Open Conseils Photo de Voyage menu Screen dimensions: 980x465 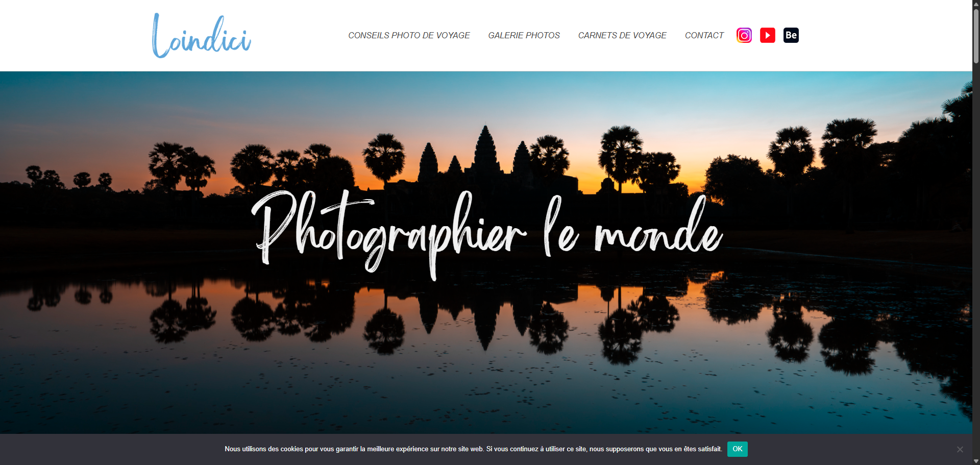409,35
